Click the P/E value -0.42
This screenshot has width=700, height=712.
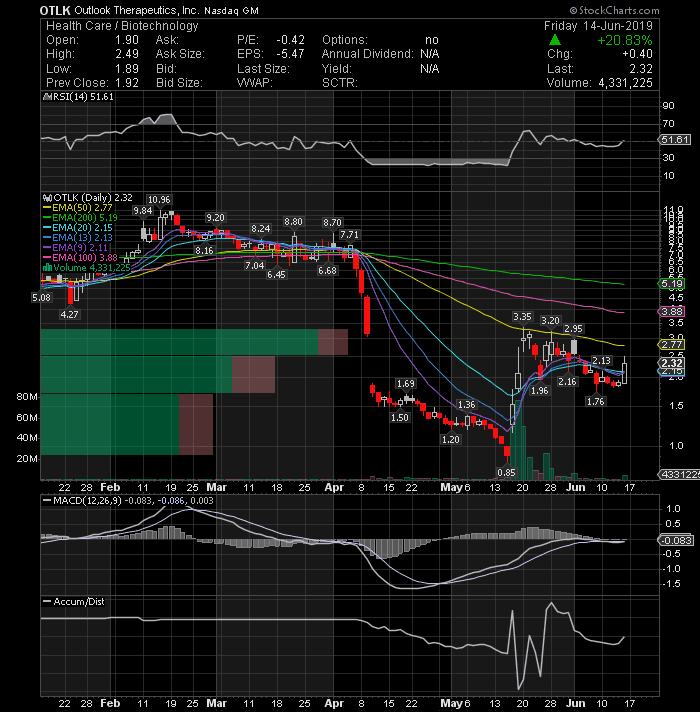coord(291,40)
